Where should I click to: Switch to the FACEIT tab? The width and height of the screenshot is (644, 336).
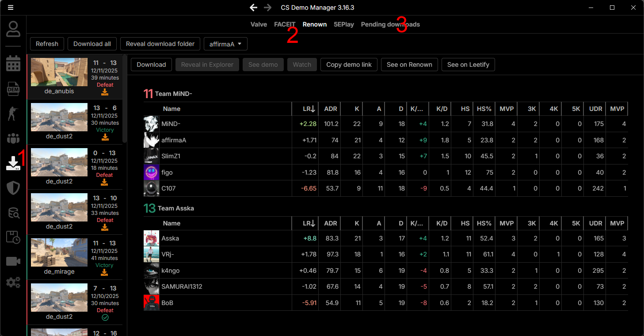click(x=285, y=24)
